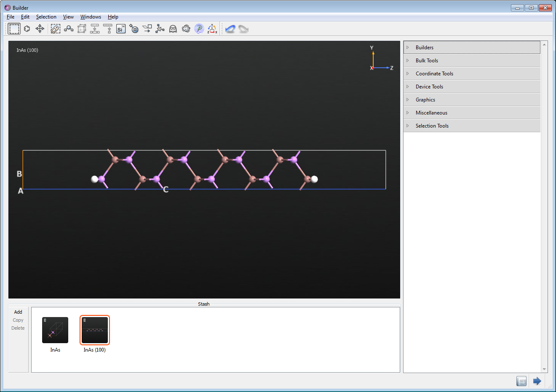Expand the Bulk Tools section

[472, 61]
